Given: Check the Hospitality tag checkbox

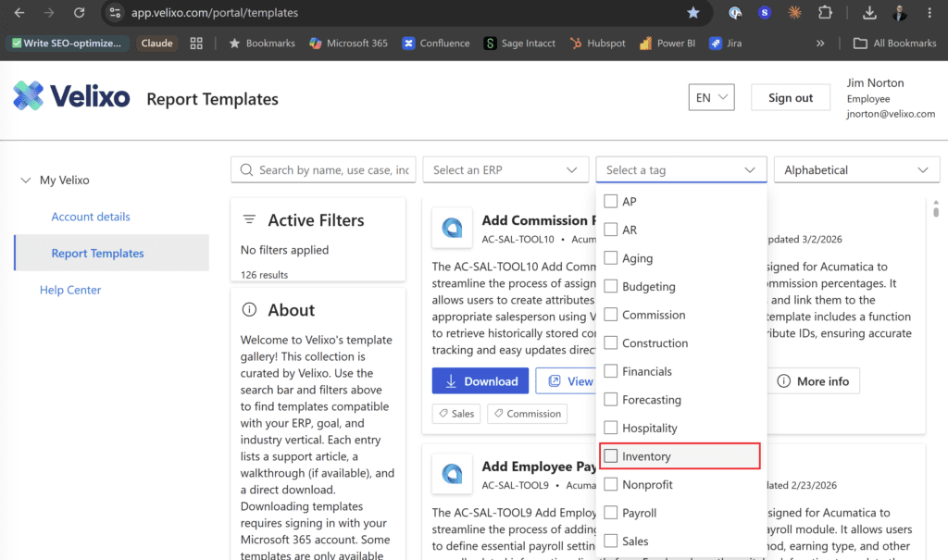Looking at the screenshot, I should pos(611,428).
